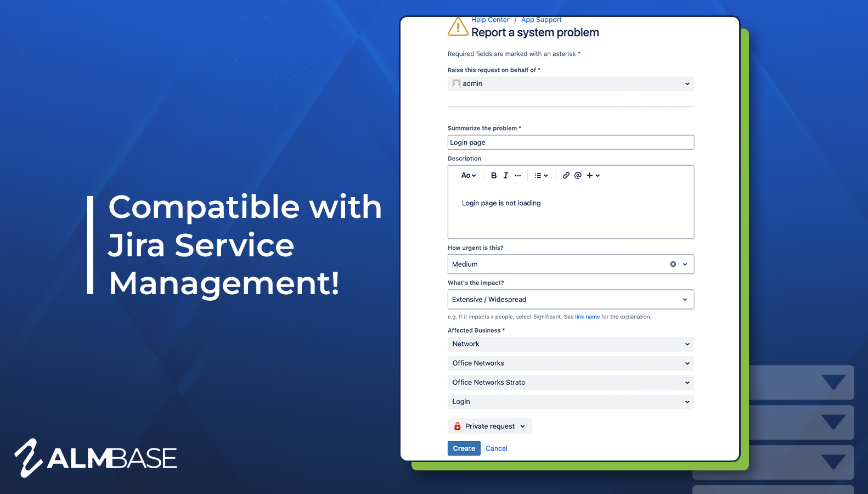The height and width of the screenshot is (494, 868).
Task: Click the 'Report a system problem' heading
Action: (535, 32)
